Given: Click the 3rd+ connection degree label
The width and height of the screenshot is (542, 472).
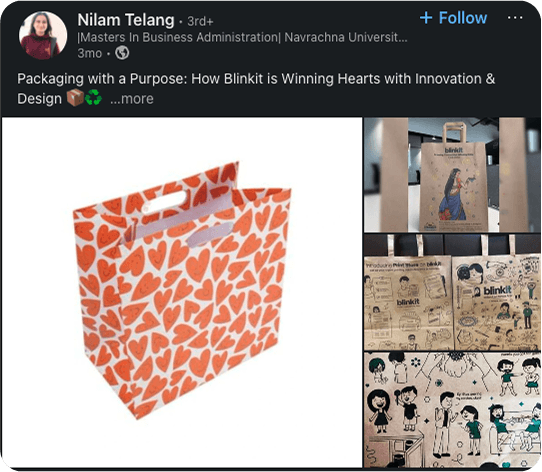Looking at the screenshot, I should (200, 21).
